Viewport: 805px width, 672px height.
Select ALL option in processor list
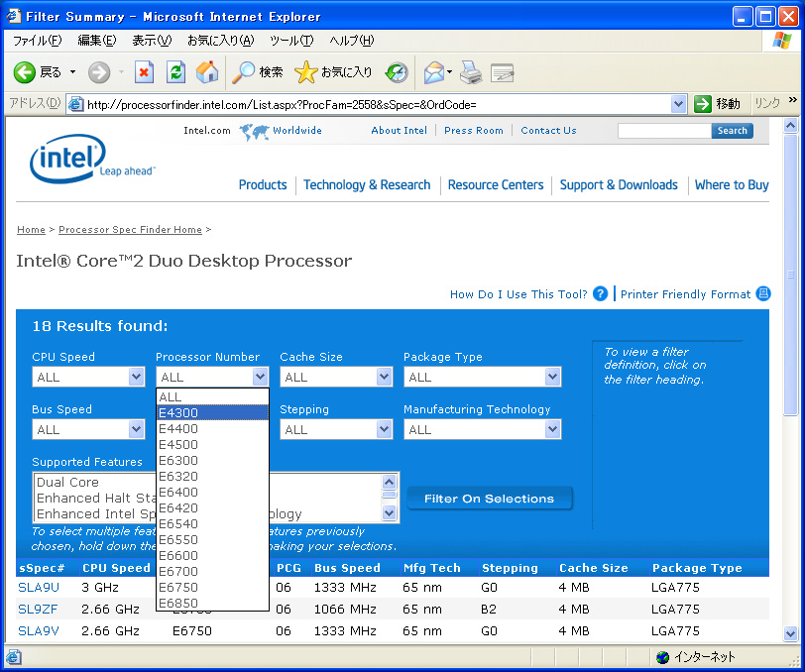click(x=212, y=396)
